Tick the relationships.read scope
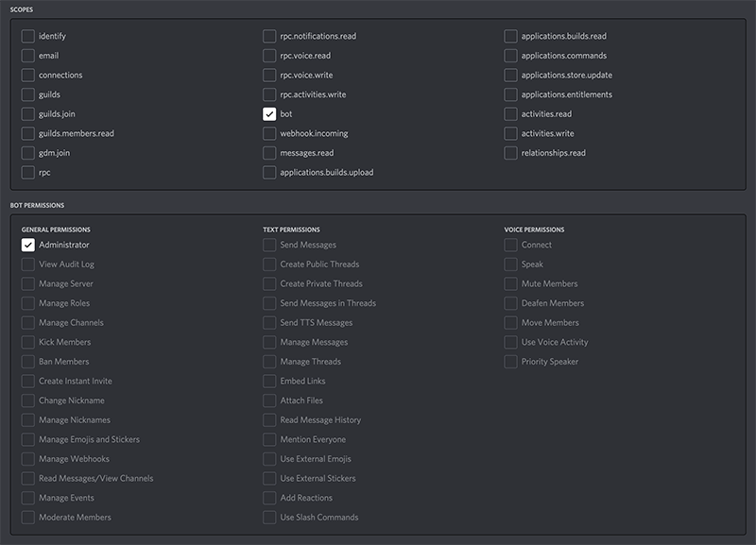The image size is (756, 545). point(511,153)
